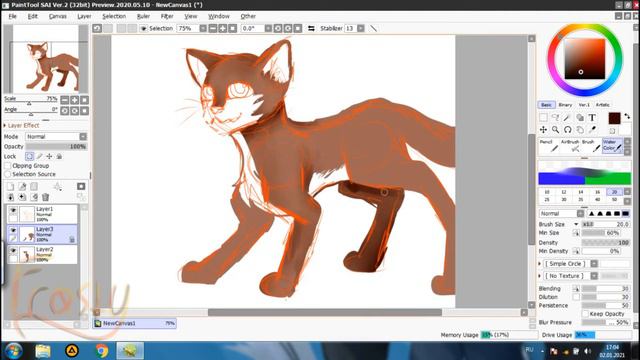Delete the selected layer with trash icon
The height and width of the screenshot is (360, 640).
pyautogui.click(x=46, y=198)
